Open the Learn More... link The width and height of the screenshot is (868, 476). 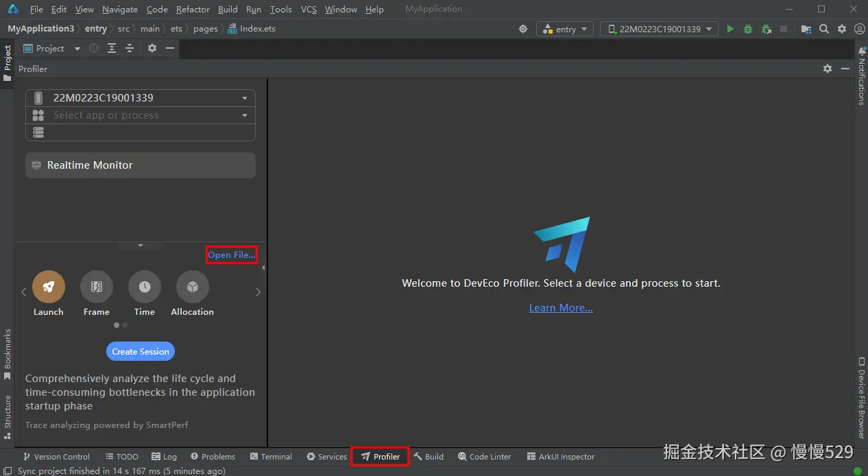[x=561, y=308]
